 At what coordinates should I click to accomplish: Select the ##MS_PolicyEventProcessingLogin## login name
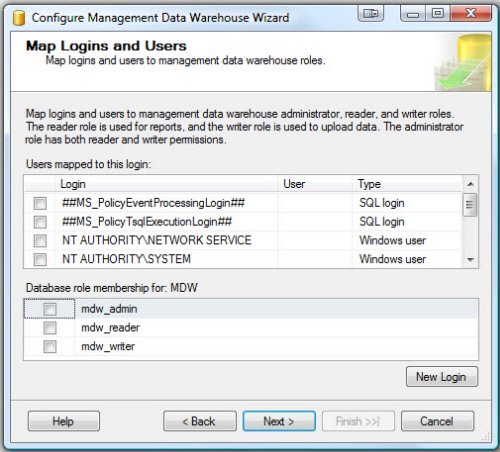[x=153, y=203]
